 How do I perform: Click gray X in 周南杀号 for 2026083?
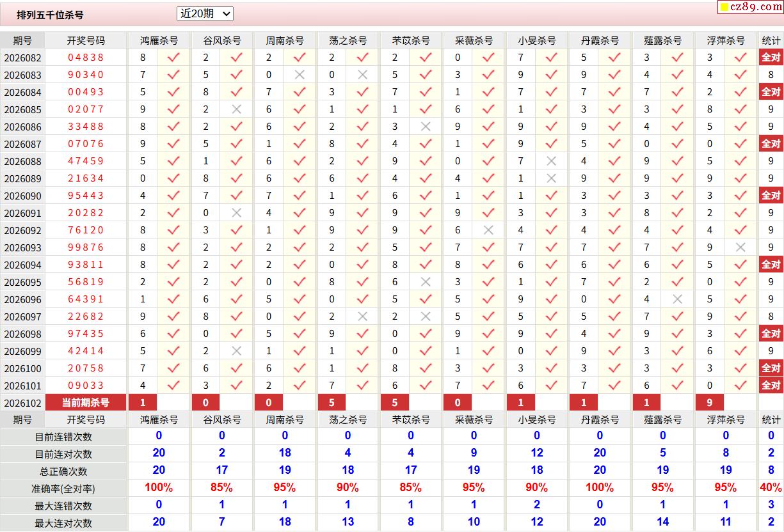[x=299, y=75]
